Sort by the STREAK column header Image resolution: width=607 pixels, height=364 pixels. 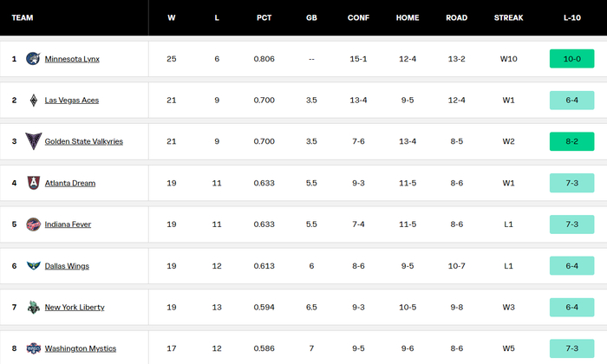click(508, 17)
